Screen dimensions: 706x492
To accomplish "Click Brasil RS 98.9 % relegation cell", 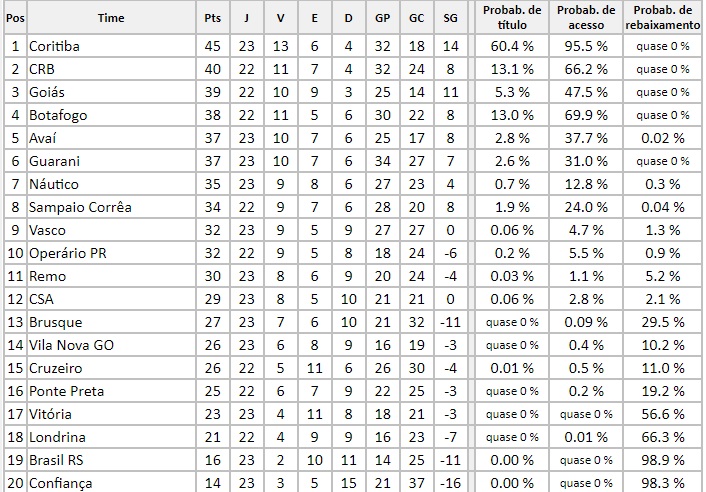I will pos(664,460).
